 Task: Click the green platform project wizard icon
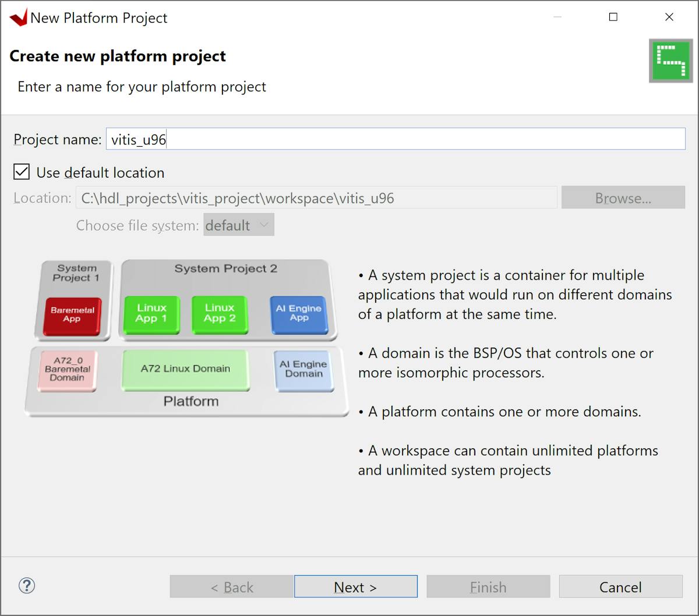click(671, 61)
